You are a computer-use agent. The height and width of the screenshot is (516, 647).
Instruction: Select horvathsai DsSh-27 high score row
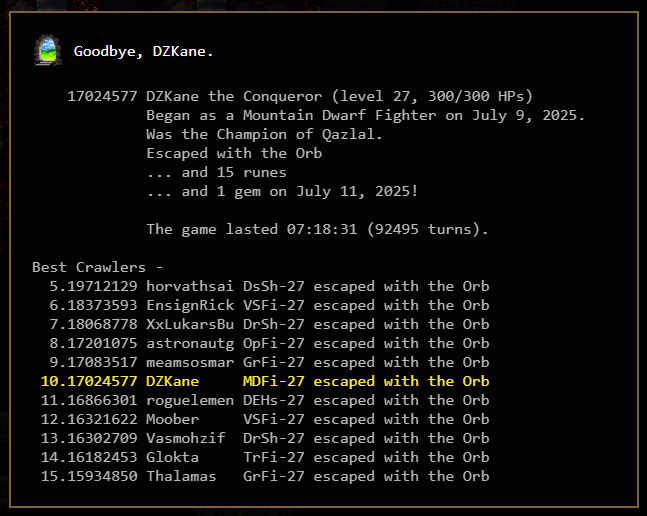(x=269, y=286)
